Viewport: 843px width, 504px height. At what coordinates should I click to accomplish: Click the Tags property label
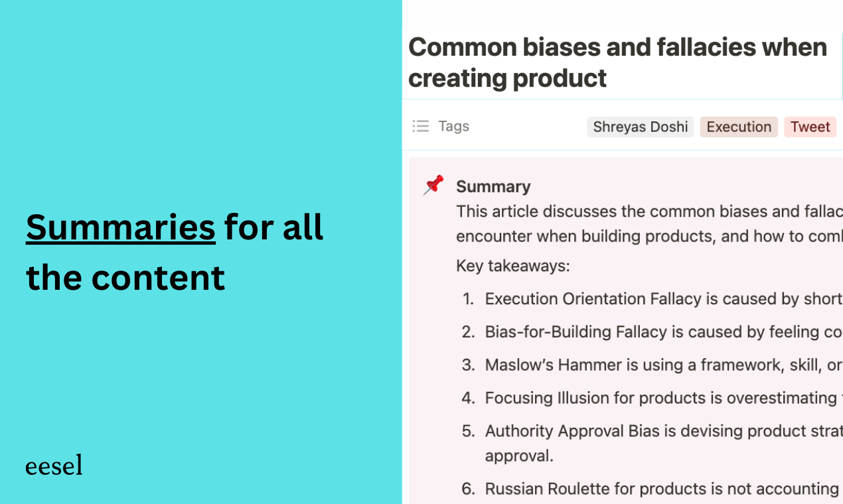tap(454, 126)
